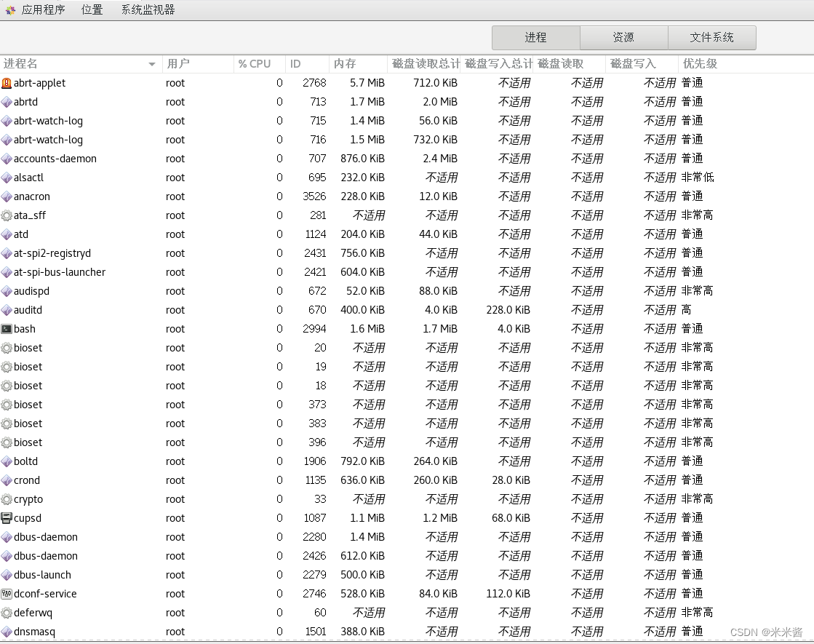Click the dnsmasq process icon
Viewport: 814px width, 644px height.
tap(7, 632)
